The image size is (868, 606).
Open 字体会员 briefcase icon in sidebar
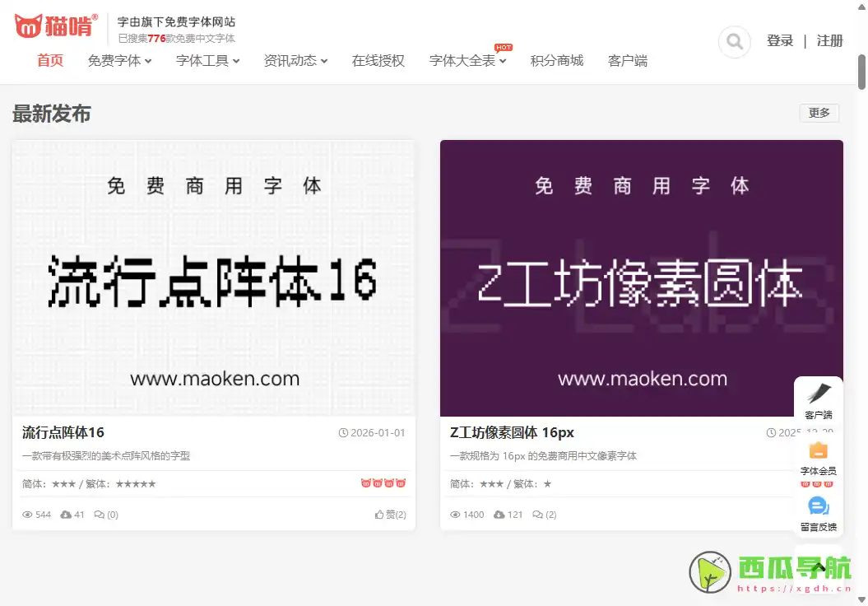tap(818, 450)
